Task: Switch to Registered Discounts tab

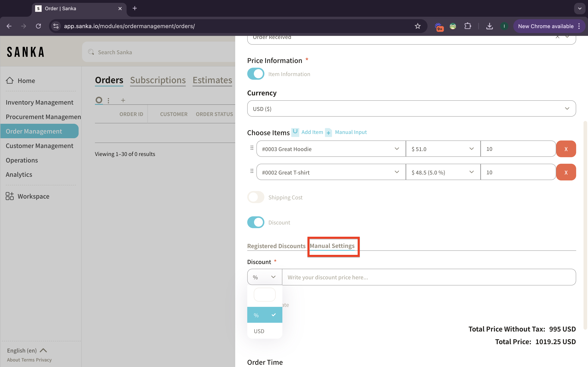Action: tap(276, 246)
